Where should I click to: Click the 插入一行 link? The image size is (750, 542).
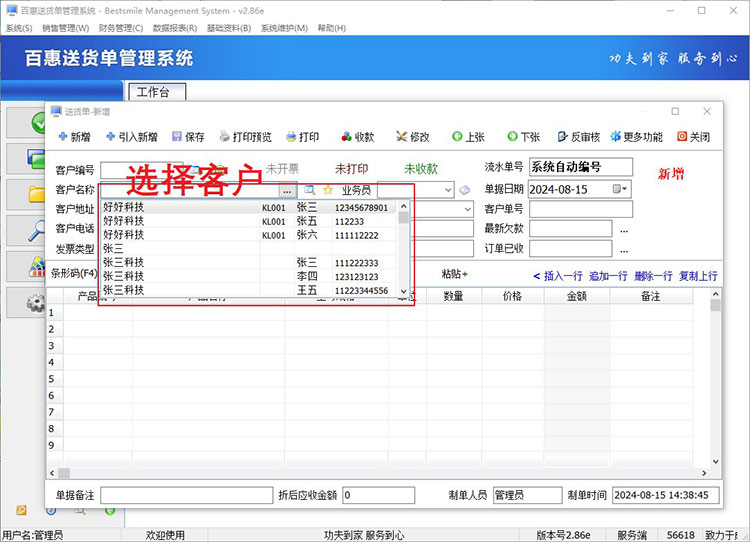click(563, 276)
